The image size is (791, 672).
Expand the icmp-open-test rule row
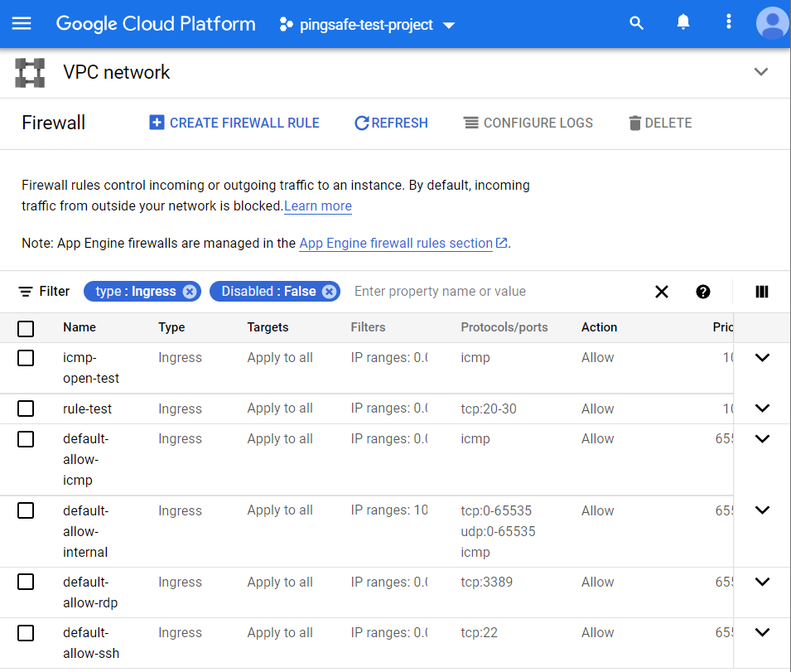(762, 358)
